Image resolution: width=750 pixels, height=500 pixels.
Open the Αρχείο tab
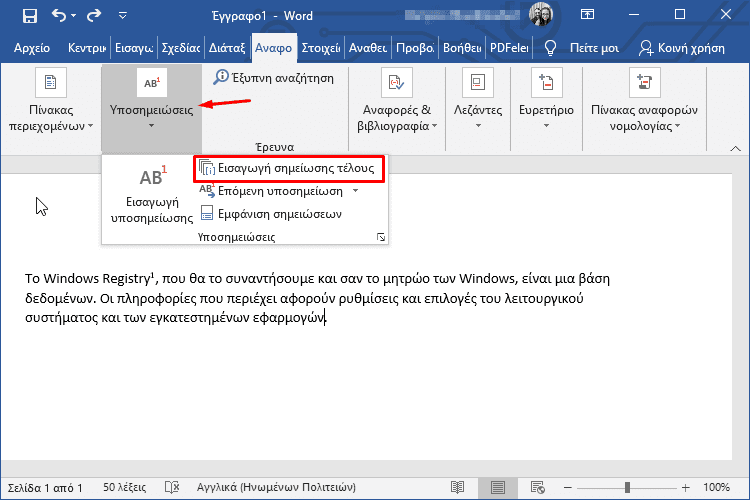point(32,48)
